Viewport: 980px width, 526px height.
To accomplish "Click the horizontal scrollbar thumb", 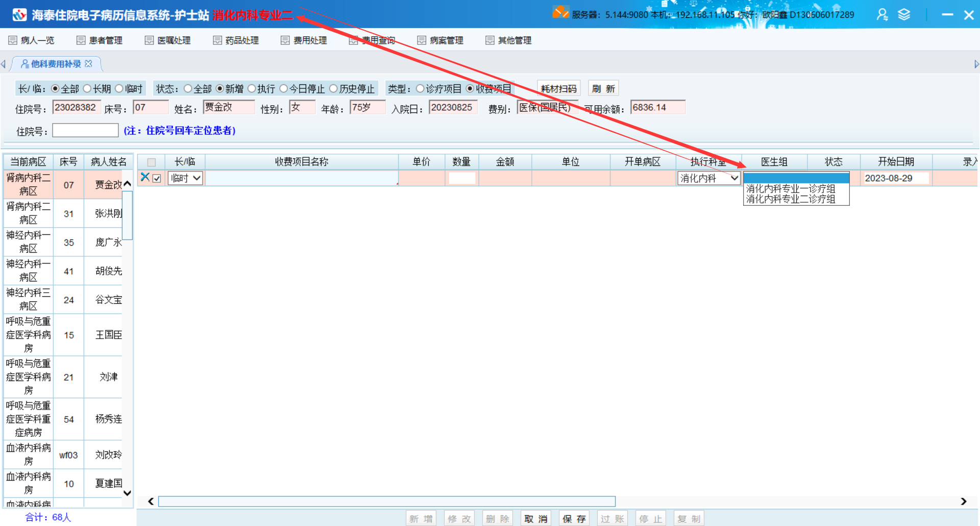I will (387, 501).
